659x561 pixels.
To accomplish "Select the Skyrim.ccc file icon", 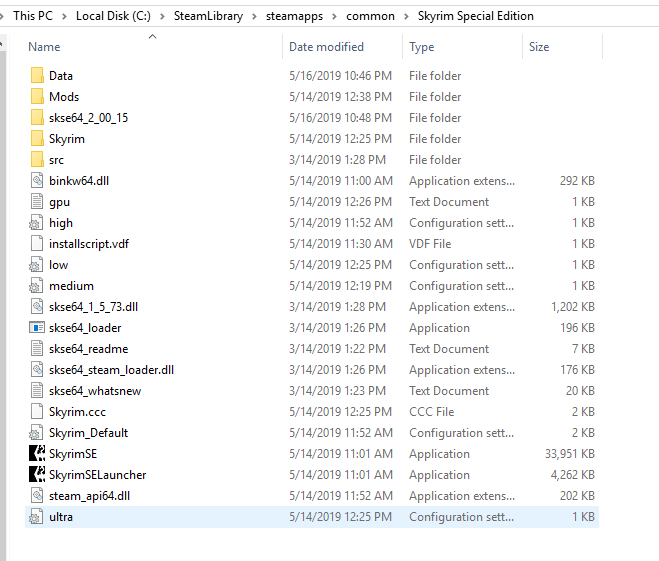I will click(37, 412).
